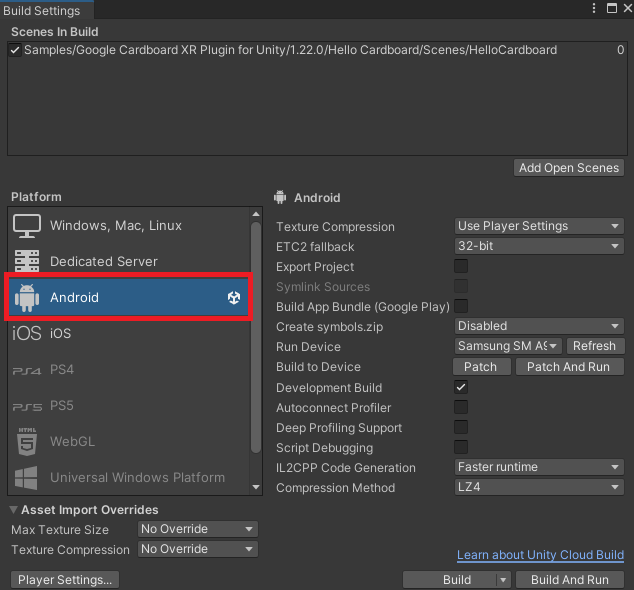Select the HelloCardboard scene path row

(x=317, y=50)
